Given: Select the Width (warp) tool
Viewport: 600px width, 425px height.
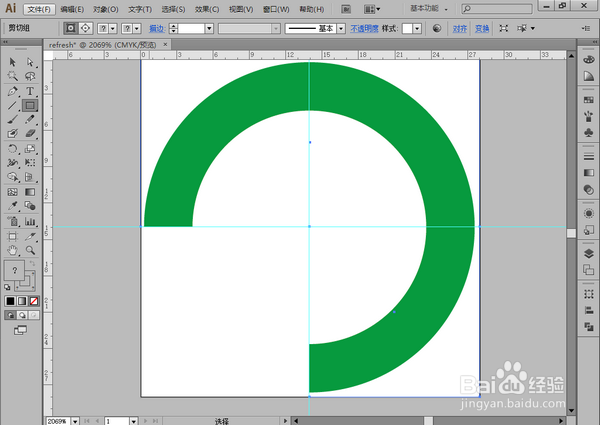Looking at the screenshot, I should (13, 163).
